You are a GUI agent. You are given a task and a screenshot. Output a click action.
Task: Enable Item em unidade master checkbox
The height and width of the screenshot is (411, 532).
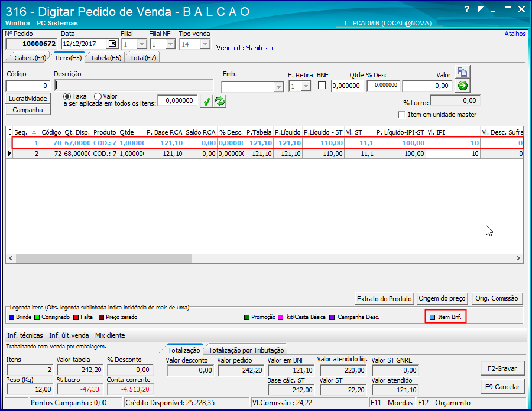coord(401,115)
